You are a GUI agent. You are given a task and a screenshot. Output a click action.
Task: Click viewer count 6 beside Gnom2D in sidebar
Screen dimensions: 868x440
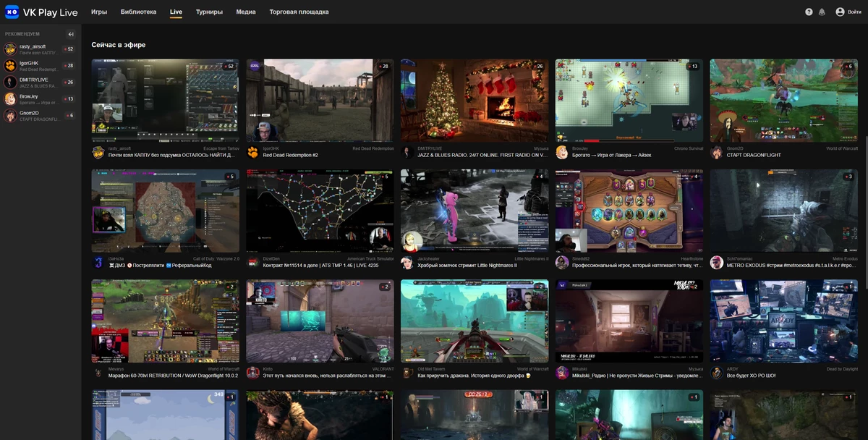pos(70,116)
